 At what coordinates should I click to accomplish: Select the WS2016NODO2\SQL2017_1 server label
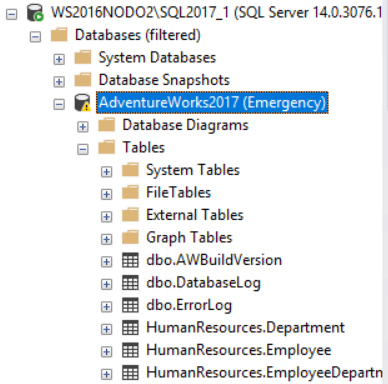point(217,13)
